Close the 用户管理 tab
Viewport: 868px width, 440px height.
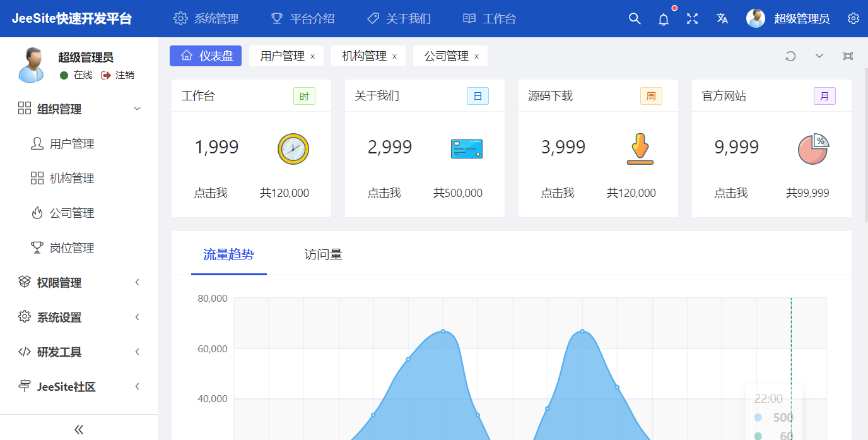[312, 57]
